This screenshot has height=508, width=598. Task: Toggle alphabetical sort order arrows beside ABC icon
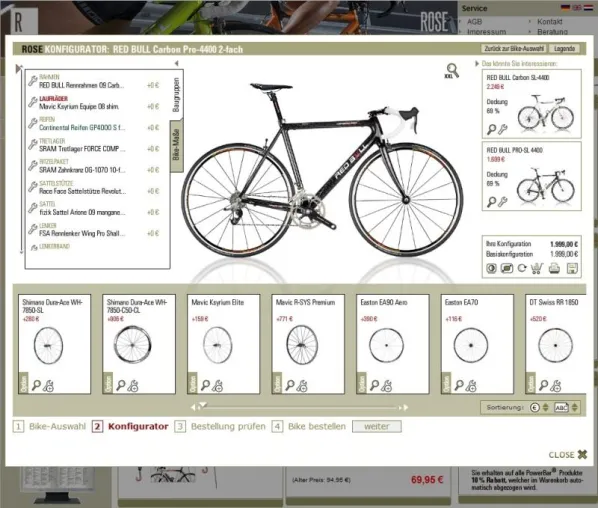click(x=574, y=408)
